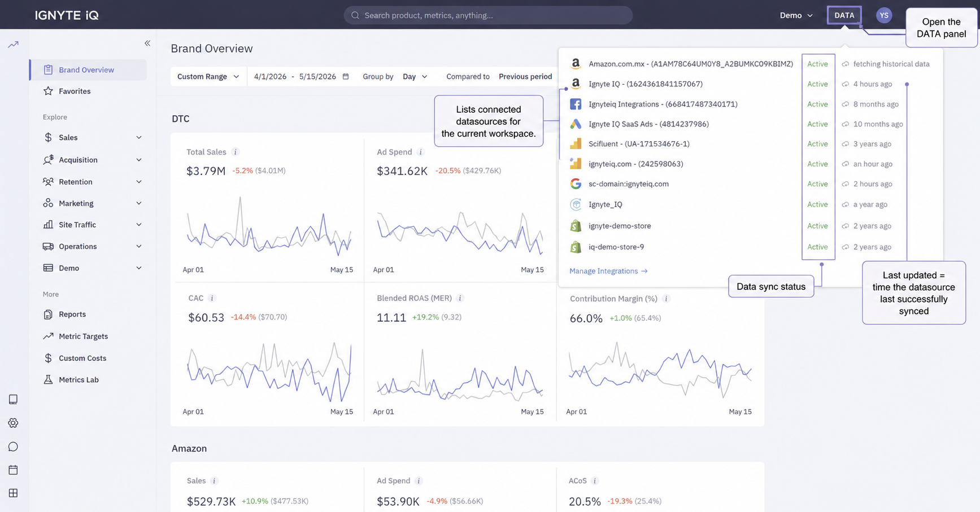Click Google Ads icon for Ignyte IQ SaaS Ads
The width and height of the screenshot is (980, 512).
click(x=576, y=124)
